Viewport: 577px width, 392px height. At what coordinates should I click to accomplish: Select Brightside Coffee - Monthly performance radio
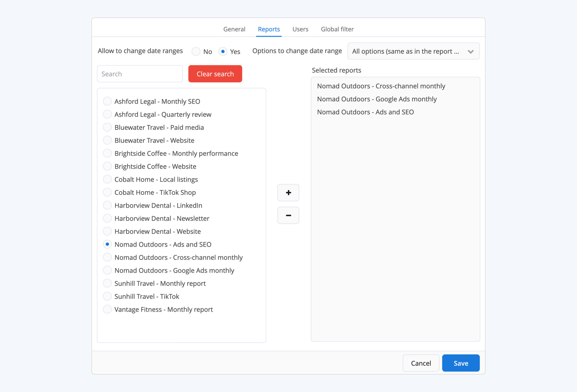pyautogui.click(x=107, y=153)
